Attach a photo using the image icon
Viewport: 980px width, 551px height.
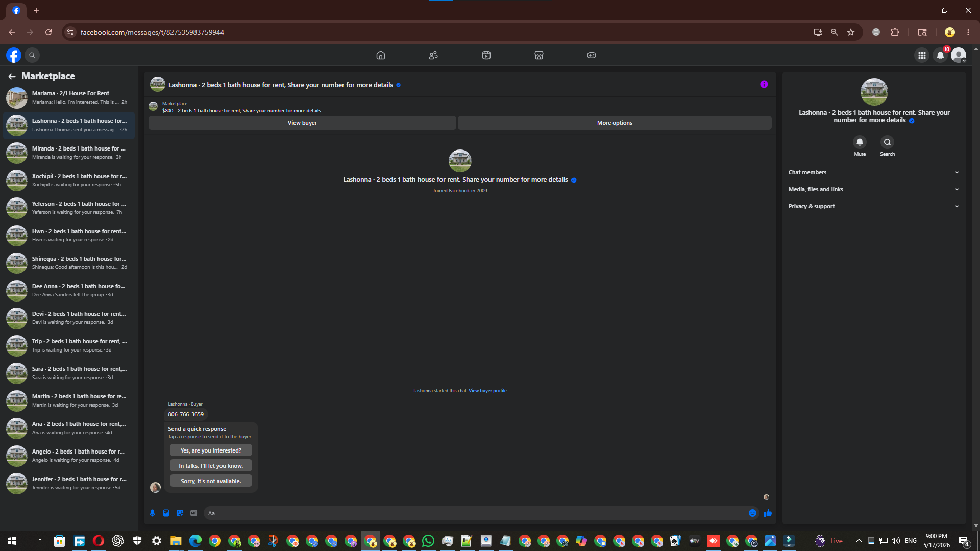[x=166, y=513]
